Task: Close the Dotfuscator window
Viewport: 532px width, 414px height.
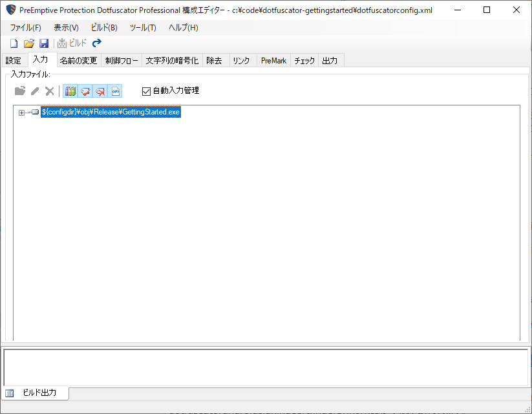Action: (516, 10)
